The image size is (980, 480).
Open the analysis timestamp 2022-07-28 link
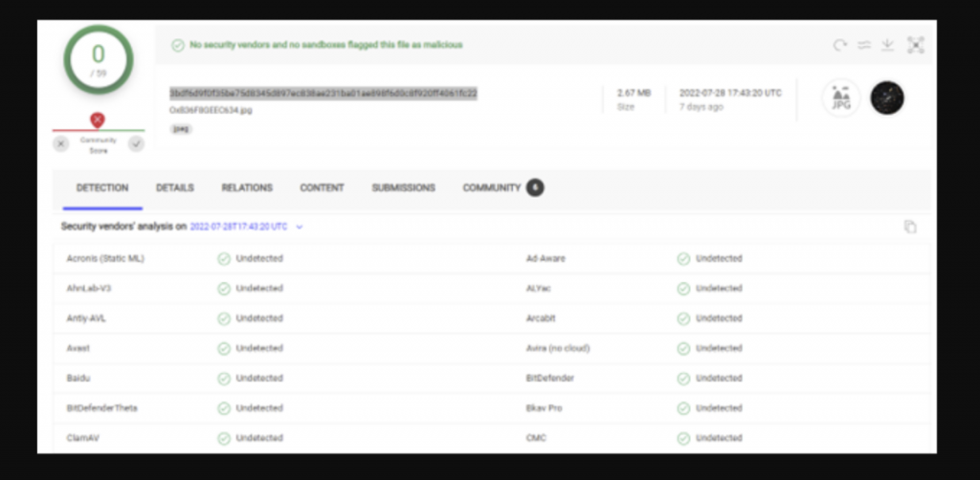click(238, 227)
